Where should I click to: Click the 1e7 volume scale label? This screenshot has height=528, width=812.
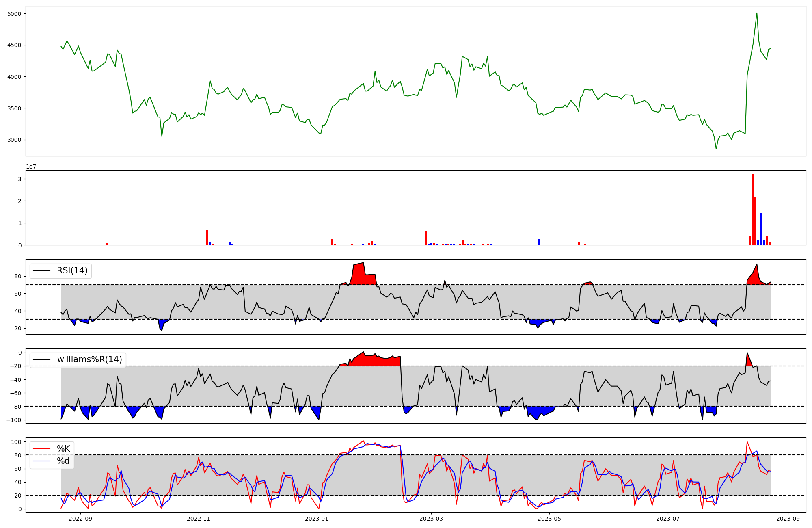(x=31, y=167)
